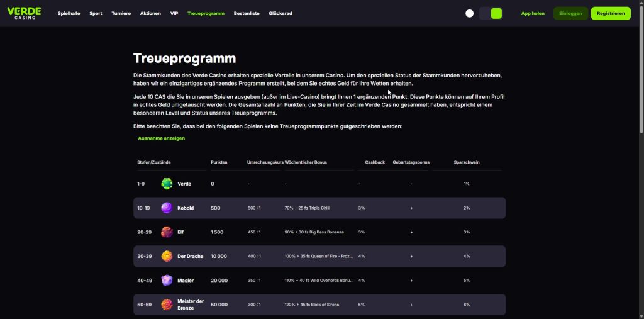This screenshot has height=319, width=644.
Task: Click the Magier level name
Action: click(186, 281)
